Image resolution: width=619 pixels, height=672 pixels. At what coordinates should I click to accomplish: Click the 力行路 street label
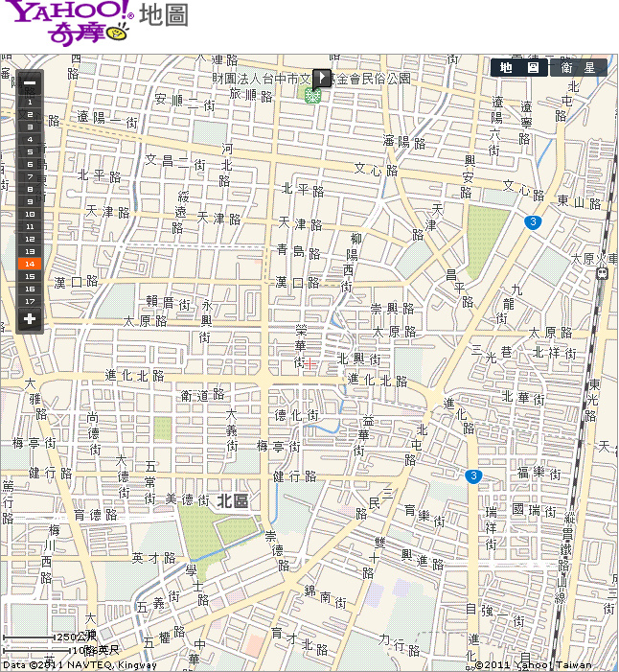click(399, 644)
